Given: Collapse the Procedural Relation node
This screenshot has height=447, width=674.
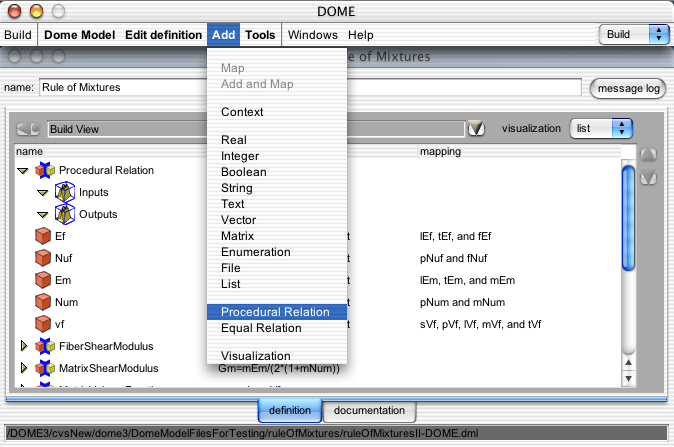Looking at the screenshot, I should pyautogui.click(x=23, y=171).
